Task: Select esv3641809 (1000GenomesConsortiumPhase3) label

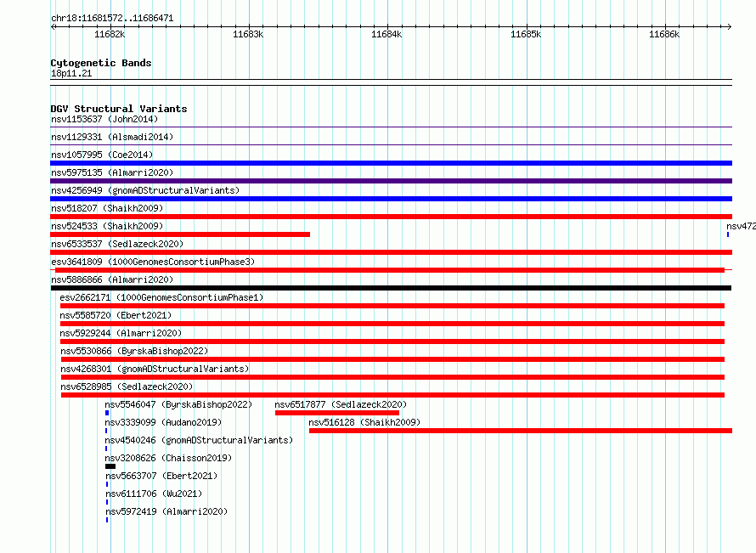Action: (x=153, y=262)
